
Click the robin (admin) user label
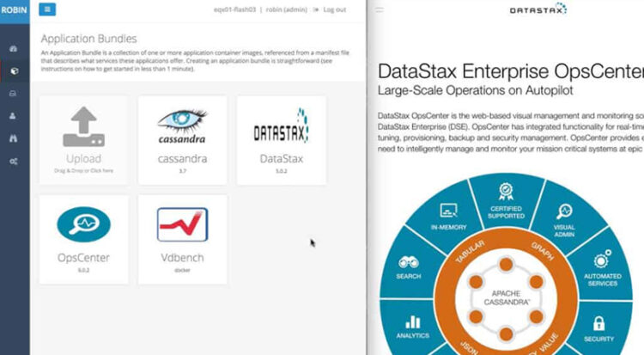(286, 9)
